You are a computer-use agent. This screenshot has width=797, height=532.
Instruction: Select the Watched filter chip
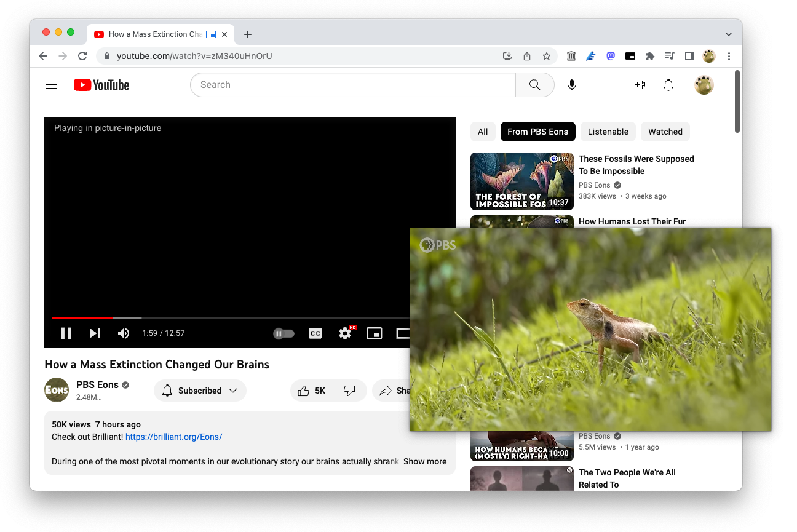point(665,132)
